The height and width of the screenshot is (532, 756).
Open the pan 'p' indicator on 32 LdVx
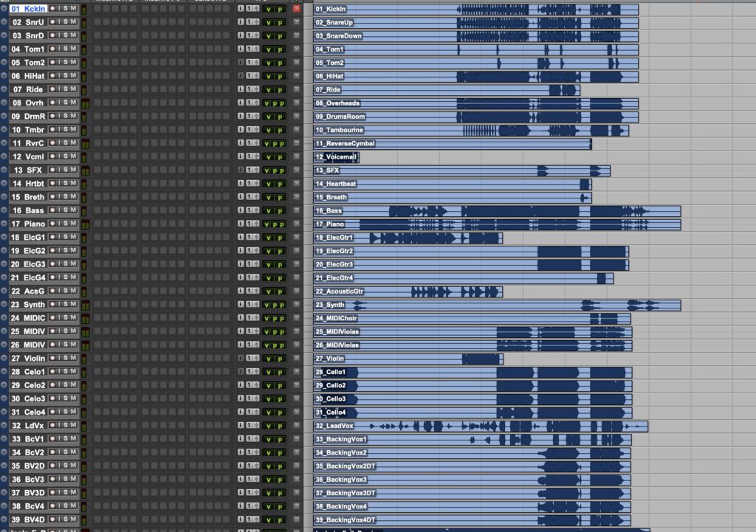280,426
